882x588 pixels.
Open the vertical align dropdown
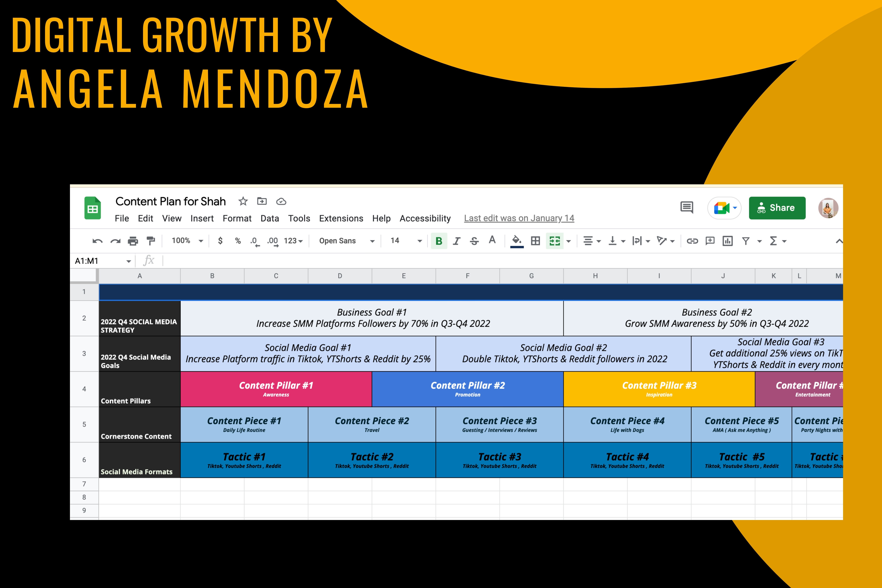(x=617, y=241)
